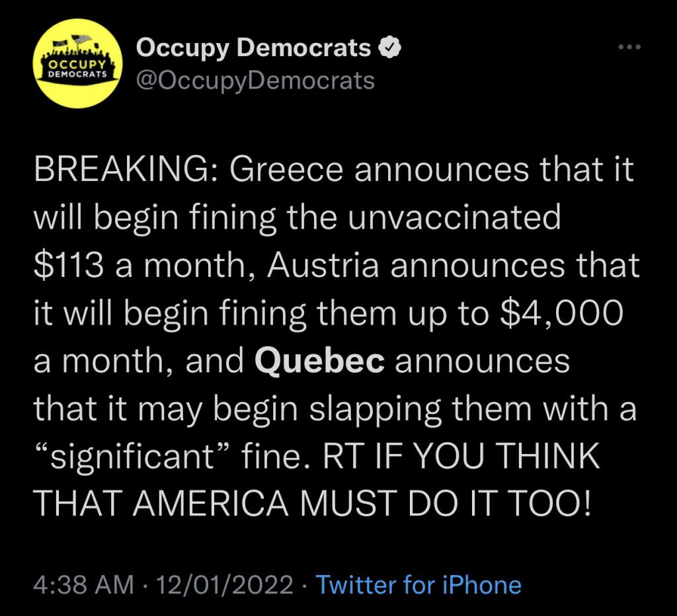Click the Occupy Democrats yellow profile avatar
Screen dimensions: 677x616
(x=78, y=63)
